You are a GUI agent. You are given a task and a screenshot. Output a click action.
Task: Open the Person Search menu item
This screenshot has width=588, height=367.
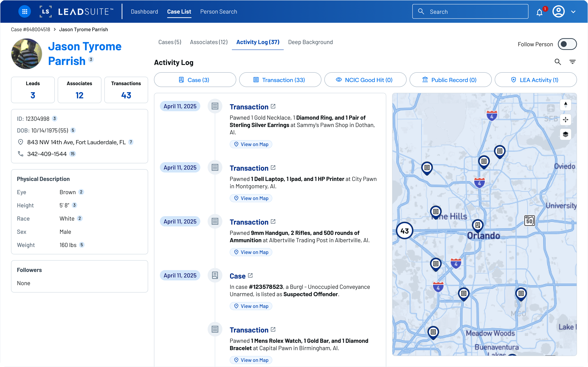[x=218, y=12]
